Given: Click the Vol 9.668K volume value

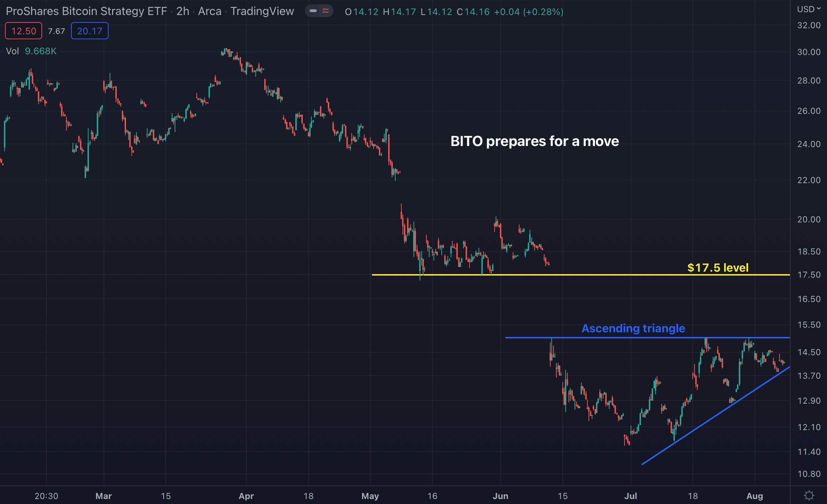Looking at the screenshot, I should [41, 51].
